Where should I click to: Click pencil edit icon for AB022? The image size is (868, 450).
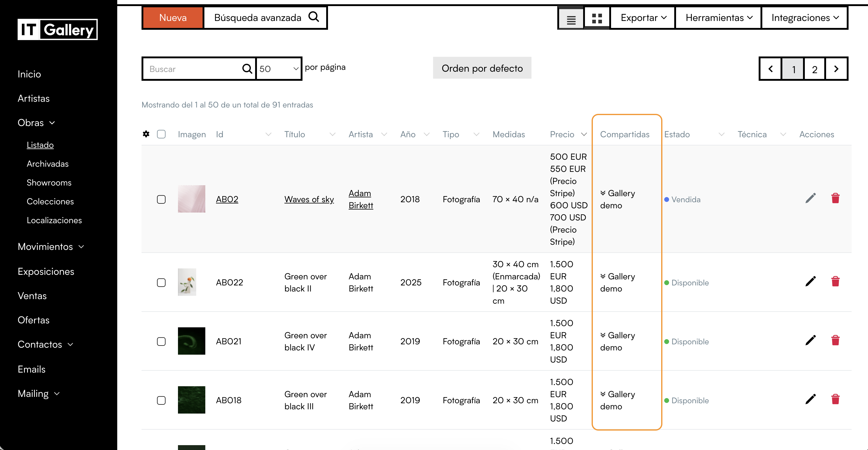click(810, 281)
